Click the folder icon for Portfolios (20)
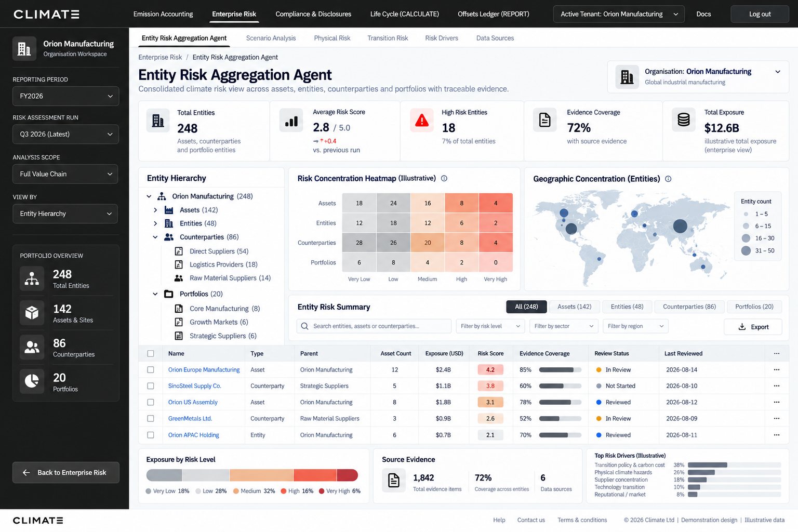The height and width of the screenshot is (532, 798). pos(169,294)
